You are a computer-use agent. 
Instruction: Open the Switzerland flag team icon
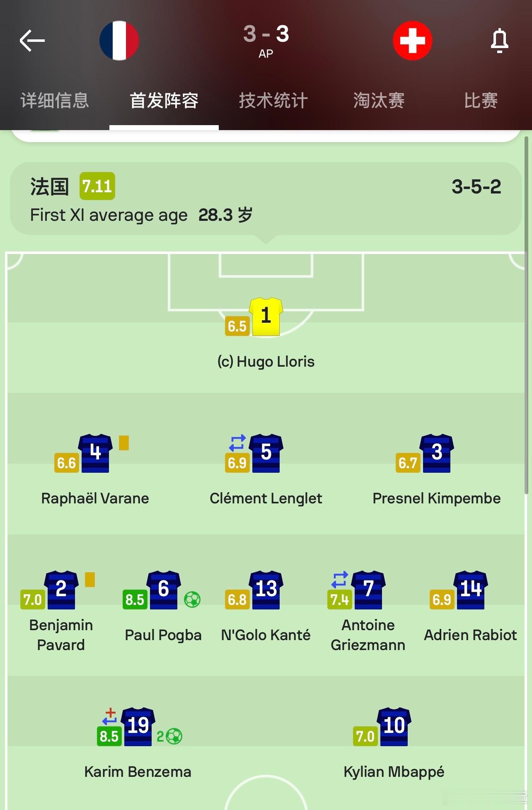(x=412, y=41)
